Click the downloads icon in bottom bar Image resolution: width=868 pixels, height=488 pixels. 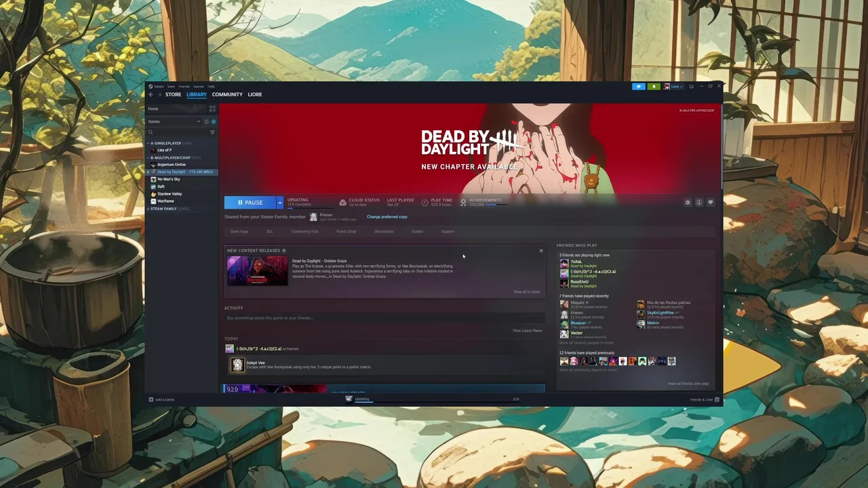click(x=349, y=399)
